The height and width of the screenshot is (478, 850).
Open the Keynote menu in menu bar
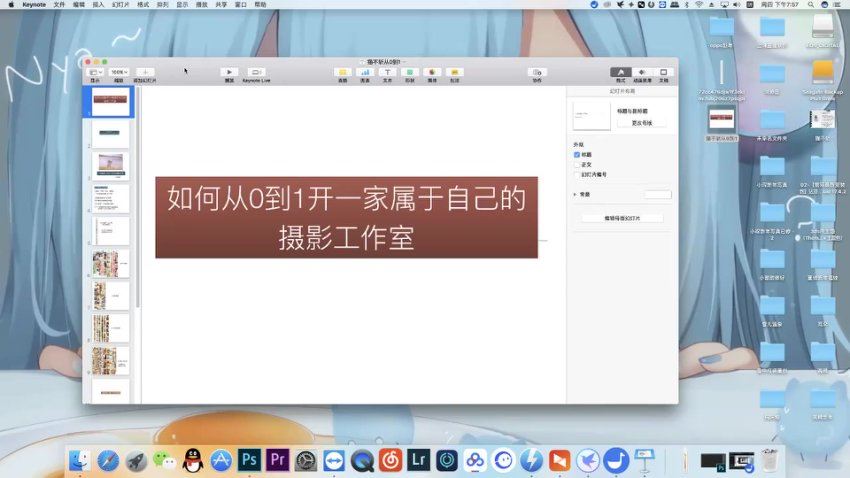tap(34, 4)
